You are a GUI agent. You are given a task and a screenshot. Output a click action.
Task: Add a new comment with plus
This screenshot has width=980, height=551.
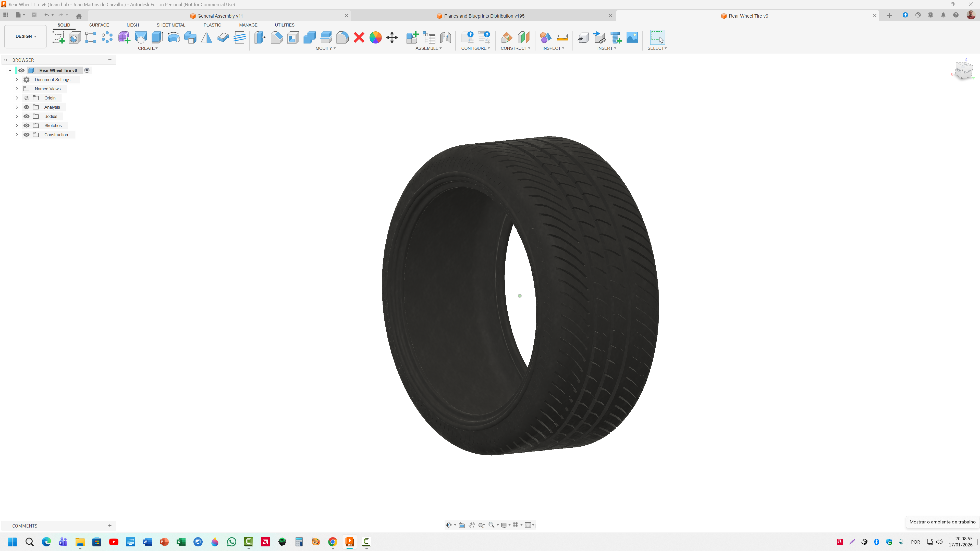point(110,525)
